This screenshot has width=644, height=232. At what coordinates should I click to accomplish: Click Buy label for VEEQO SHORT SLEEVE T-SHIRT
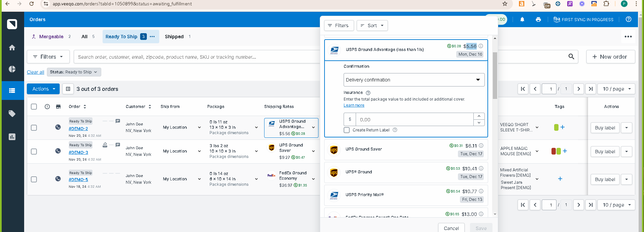pyautogui.click(x=605, y=128)
